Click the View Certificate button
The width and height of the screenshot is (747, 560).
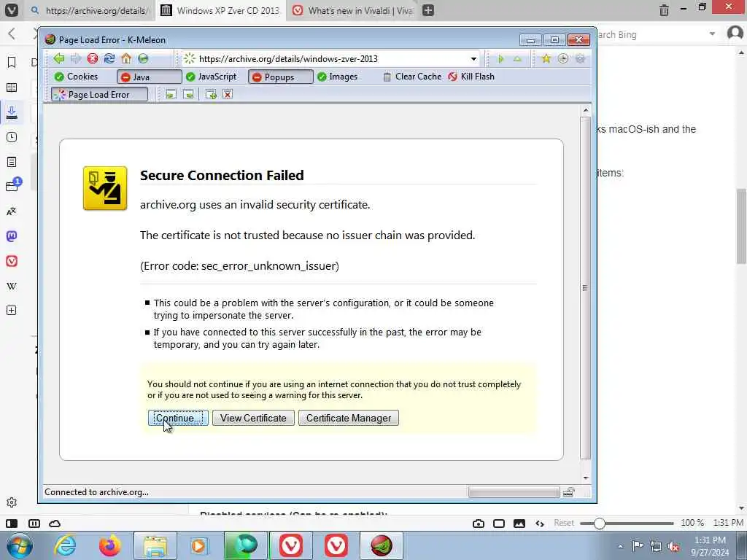pyautogui.click(x=253, y=418)
